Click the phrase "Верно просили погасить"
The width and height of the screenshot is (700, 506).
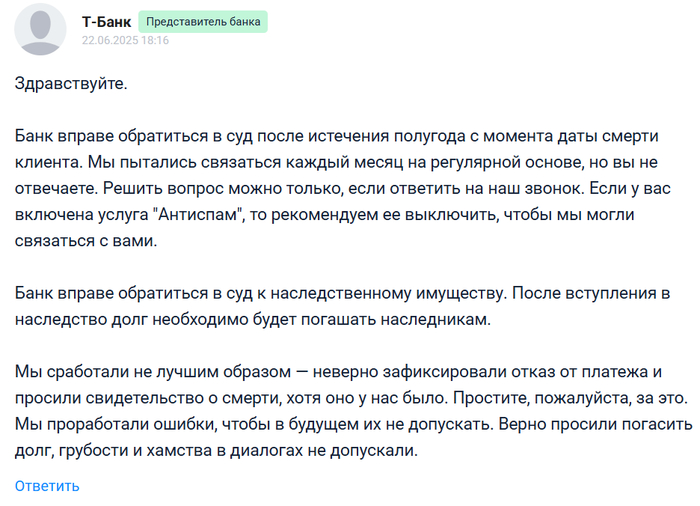click(596, 424)
